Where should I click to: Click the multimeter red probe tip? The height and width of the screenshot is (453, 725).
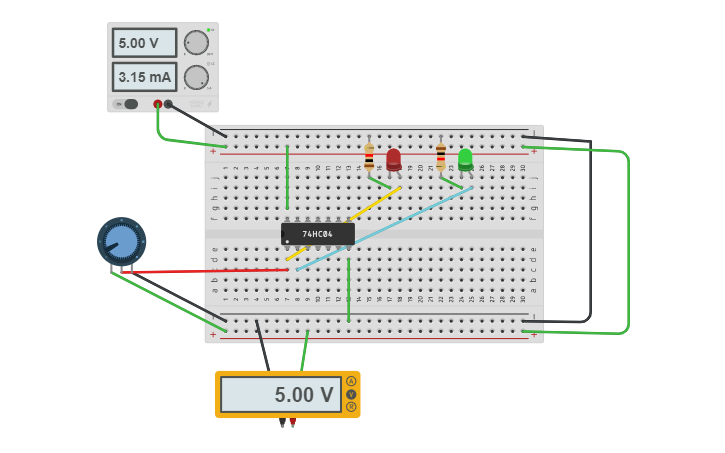pyautogui.click(x=293, y=422)
